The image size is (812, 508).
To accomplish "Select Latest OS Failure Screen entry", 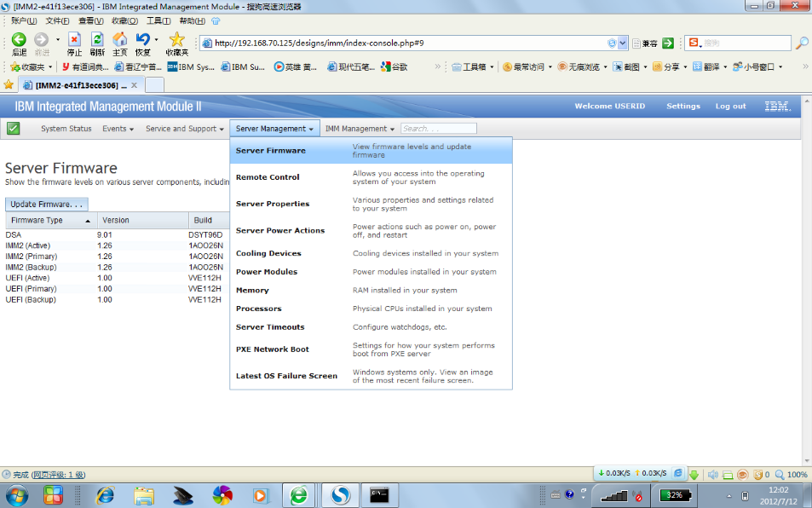I will (x=371, y=376).
